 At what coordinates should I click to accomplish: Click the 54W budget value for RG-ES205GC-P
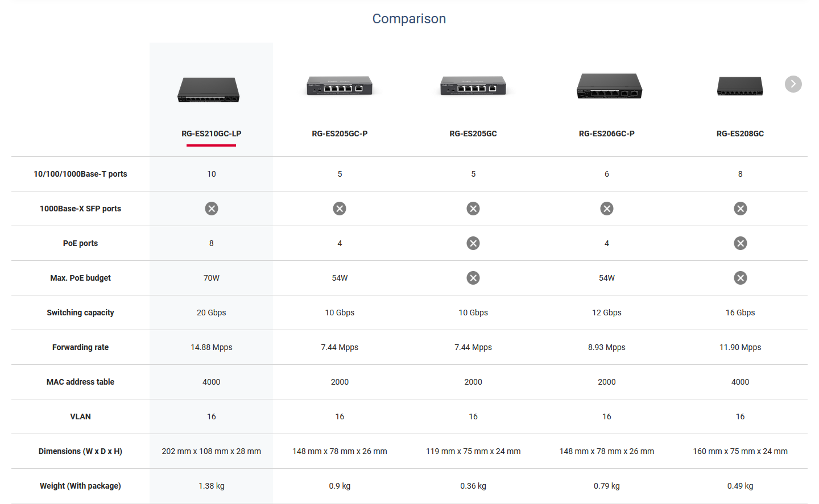point(340,278)
